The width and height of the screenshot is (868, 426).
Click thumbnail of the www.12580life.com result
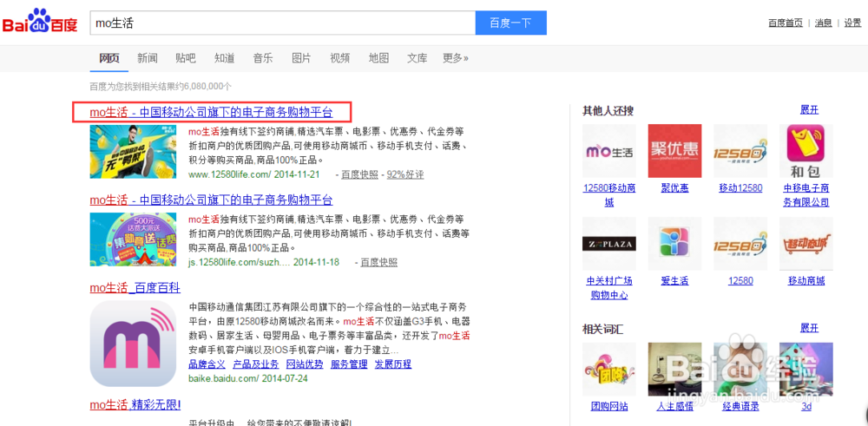[x=133, y=152]
